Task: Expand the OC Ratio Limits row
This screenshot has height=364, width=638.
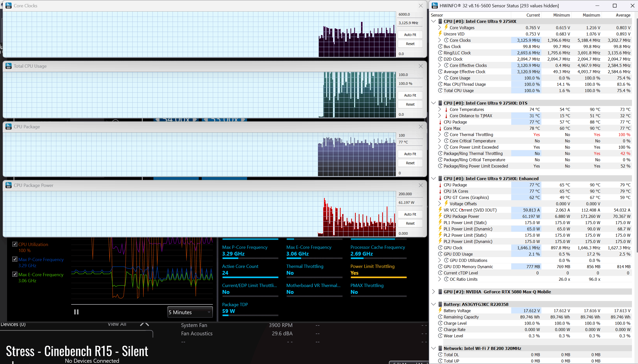Action: pos(440,279)
